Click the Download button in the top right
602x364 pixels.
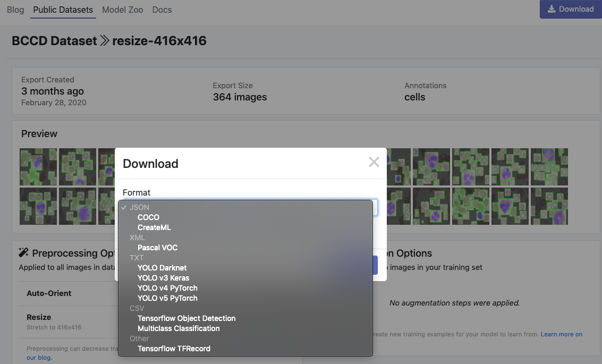click(x=570, y=9)
